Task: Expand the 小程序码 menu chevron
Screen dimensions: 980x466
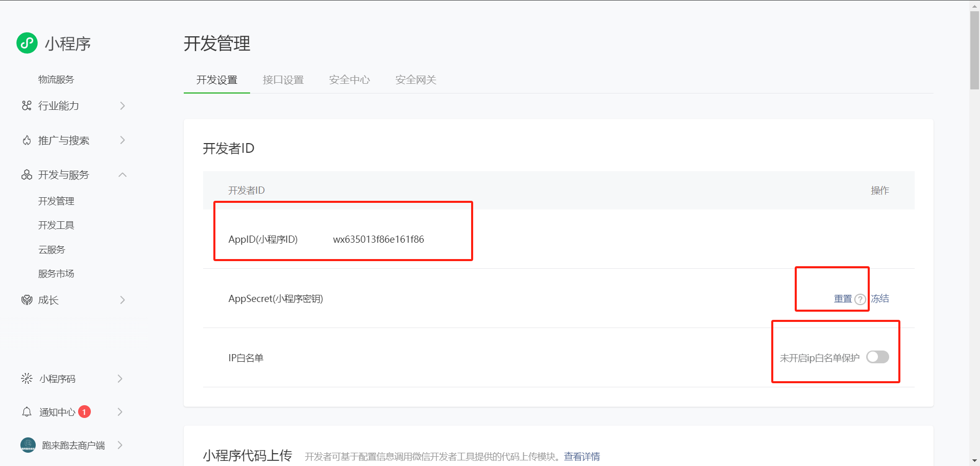Action: (x=120, y=379)
